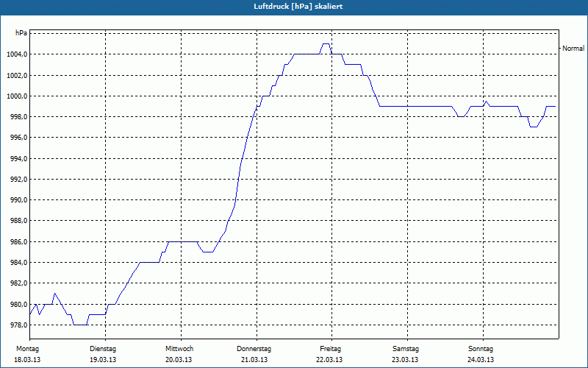
Task: Click the 992,0 y-axis value
Action: click(x=18, y=179)
